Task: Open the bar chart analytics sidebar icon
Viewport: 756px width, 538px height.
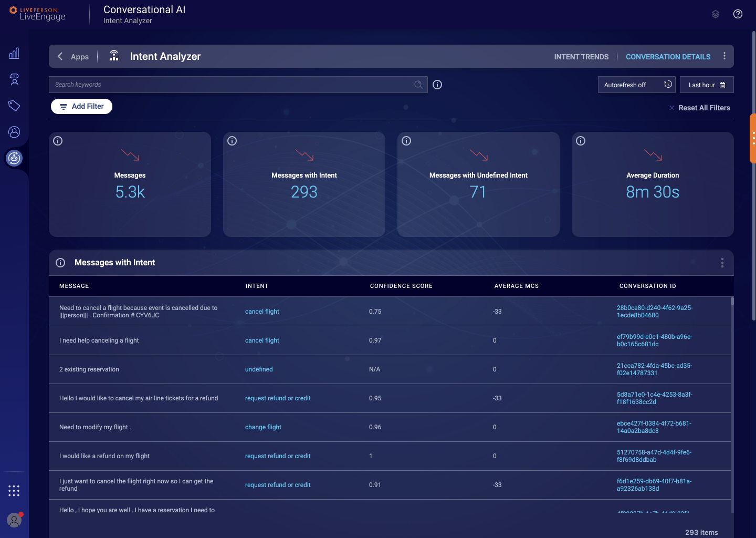Action: click(14, 53)
